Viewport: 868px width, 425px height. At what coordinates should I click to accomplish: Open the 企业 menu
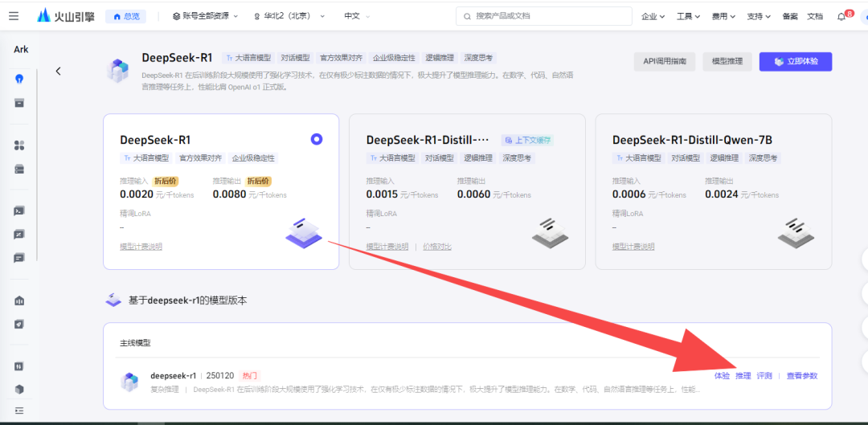click(x=653, y=17)
